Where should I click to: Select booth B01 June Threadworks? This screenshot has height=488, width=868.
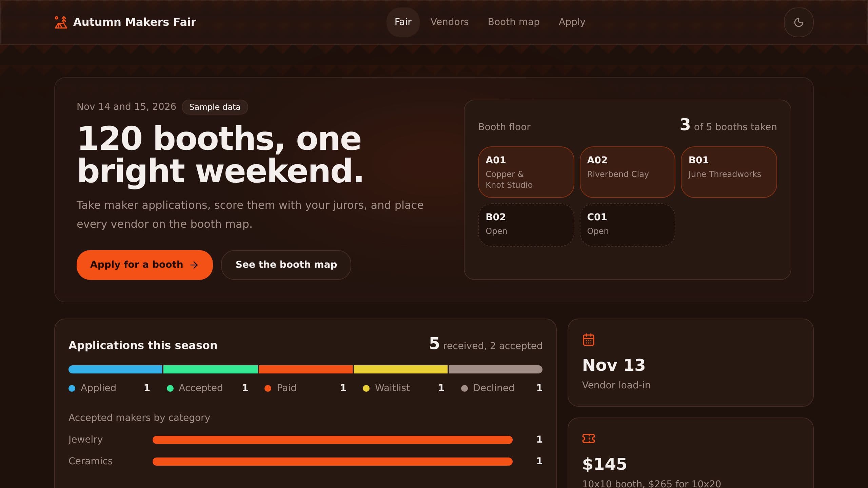pyautogui.click(x=729, y=172)
